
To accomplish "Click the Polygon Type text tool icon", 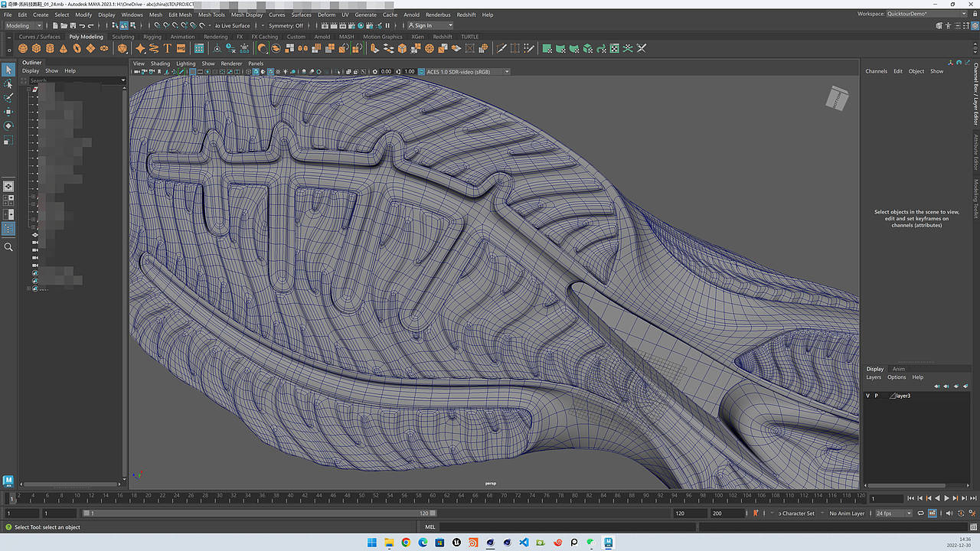I will click(167, 48).
